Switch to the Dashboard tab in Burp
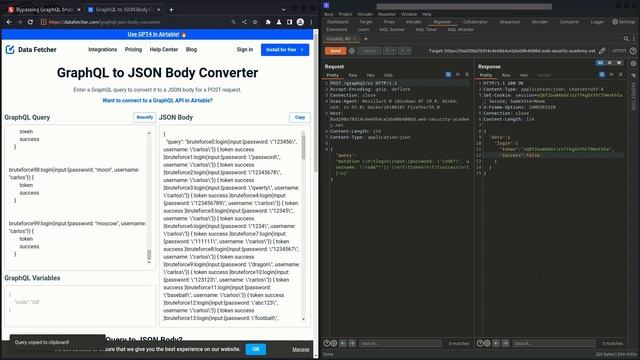640x360 pixels. tap(338, 22)
